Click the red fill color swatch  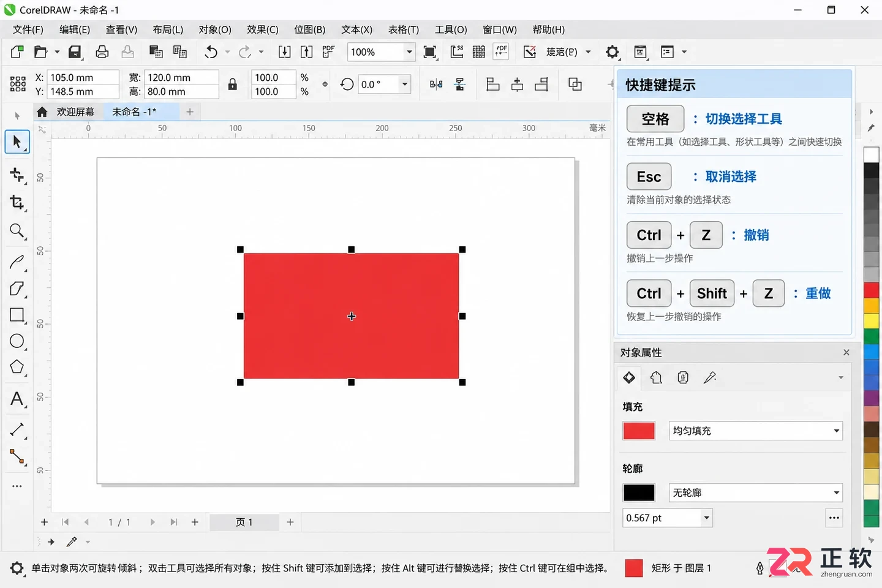click(639, 431)
